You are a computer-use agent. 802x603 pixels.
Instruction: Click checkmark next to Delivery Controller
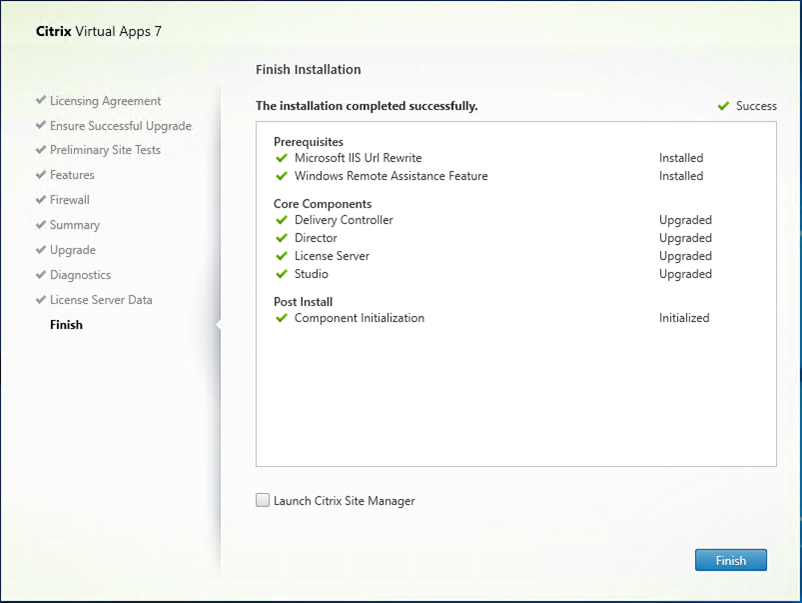(281, 220)
